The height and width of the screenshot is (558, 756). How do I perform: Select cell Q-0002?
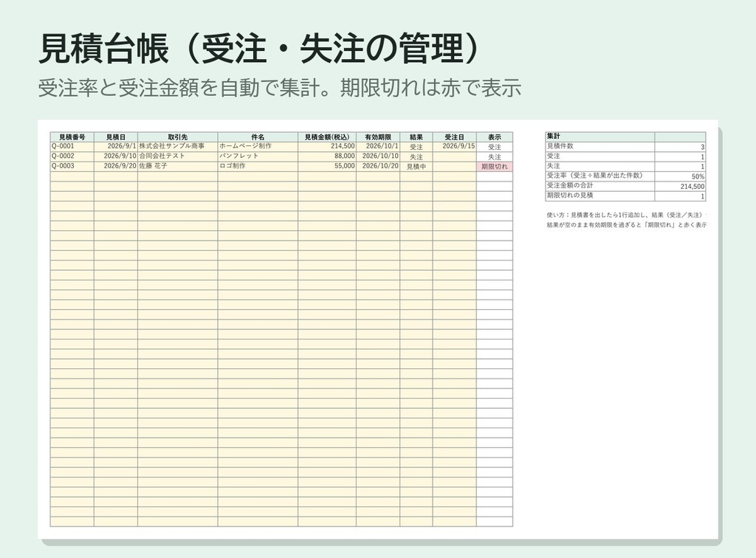[x=72, y=156]
